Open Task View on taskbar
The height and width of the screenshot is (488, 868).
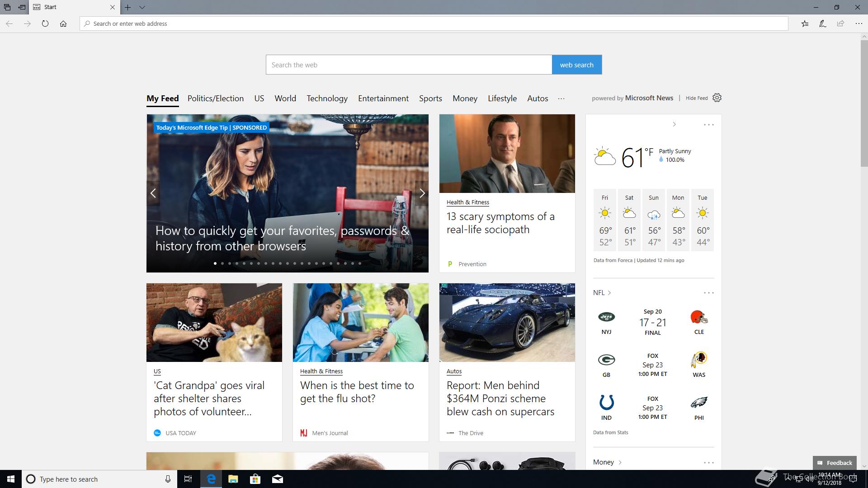click(x=188, y=479)
